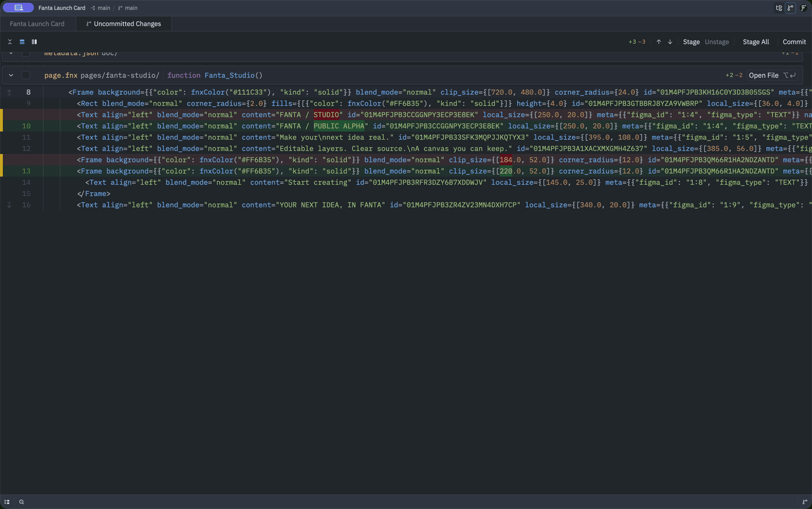Check the metadata.json staging checkbox
The height and width of the screenshot is (509, 812).
26,54
